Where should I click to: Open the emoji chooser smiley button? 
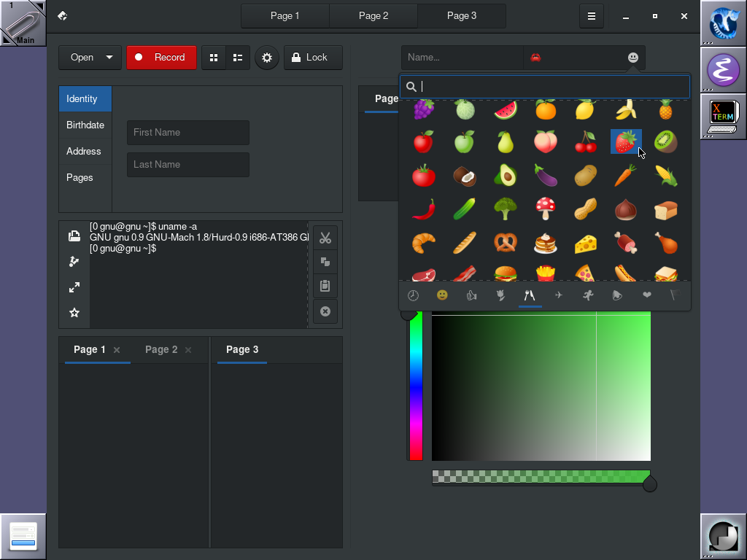pyautogui.click(x=632, y=58)
